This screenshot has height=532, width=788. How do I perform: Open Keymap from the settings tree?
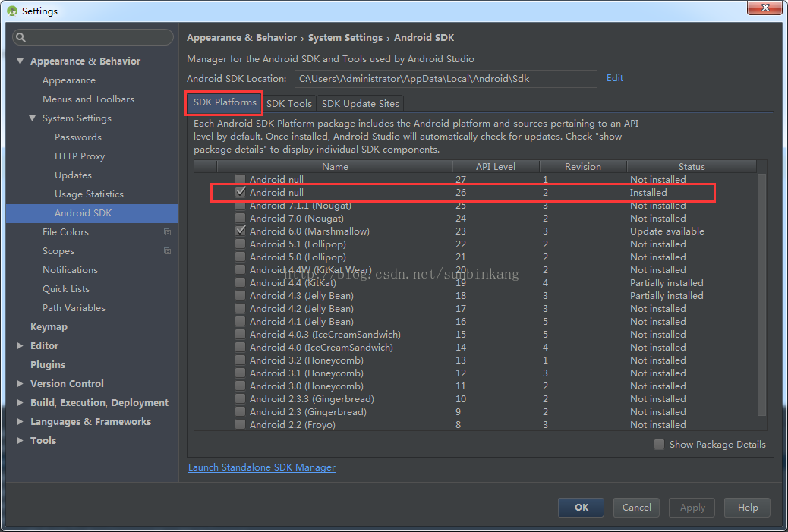click(x=49, y=326)
